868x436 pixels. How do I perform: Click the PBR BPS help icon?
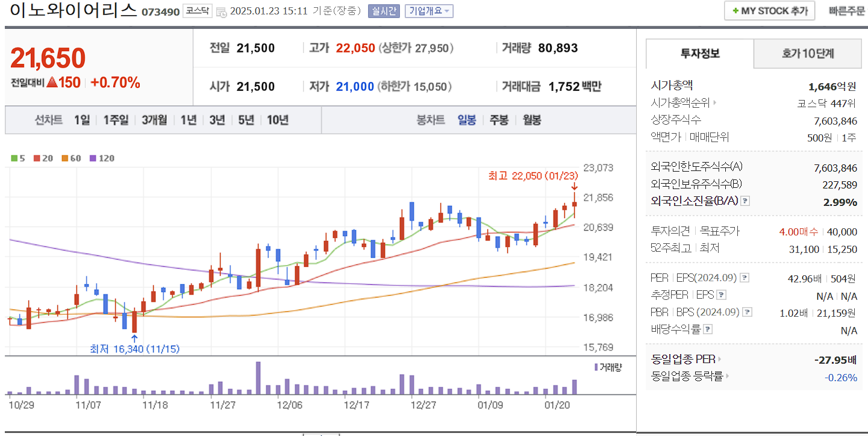click(747, 312)
